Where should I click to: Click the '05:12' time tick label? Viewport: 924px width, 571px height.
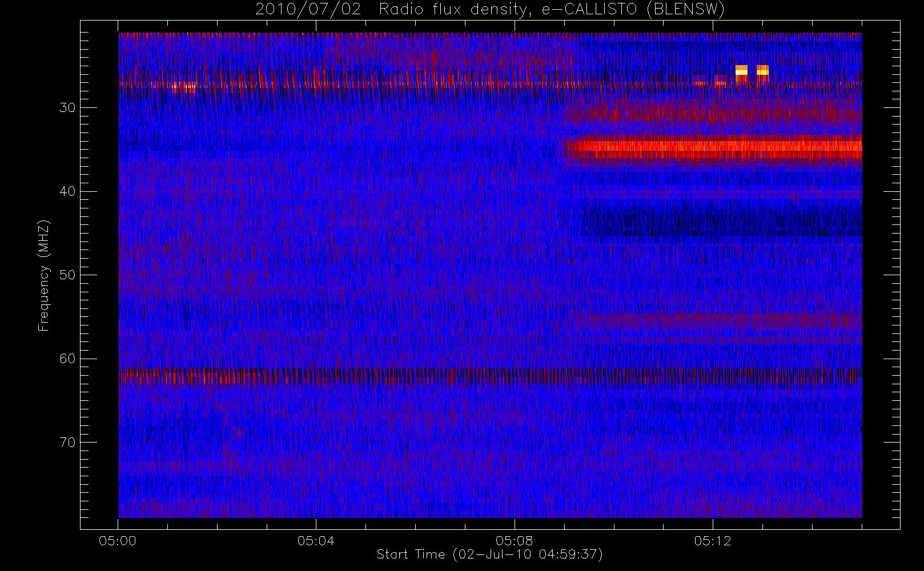(x=713, y=541)
